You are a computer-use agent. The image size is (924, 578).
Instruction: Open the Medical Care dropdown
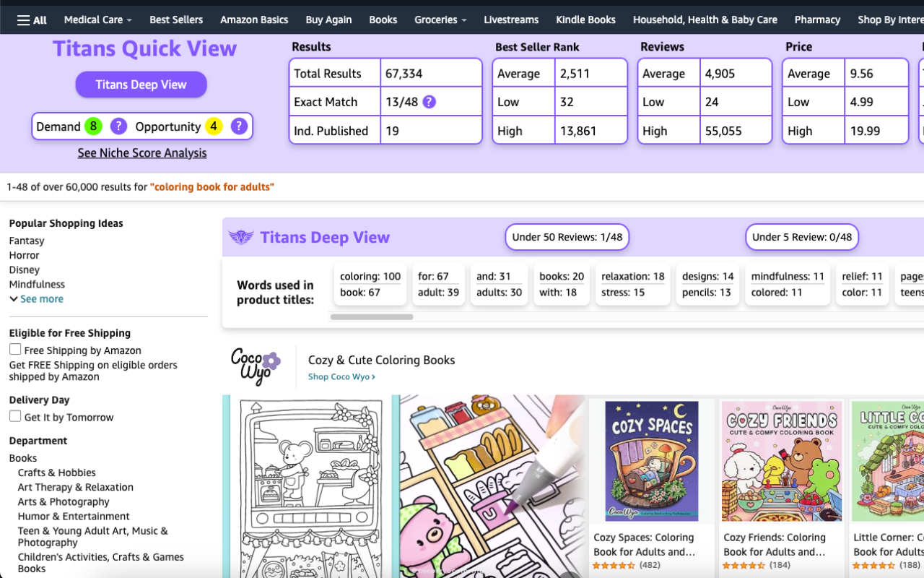[x=98, y=20]
